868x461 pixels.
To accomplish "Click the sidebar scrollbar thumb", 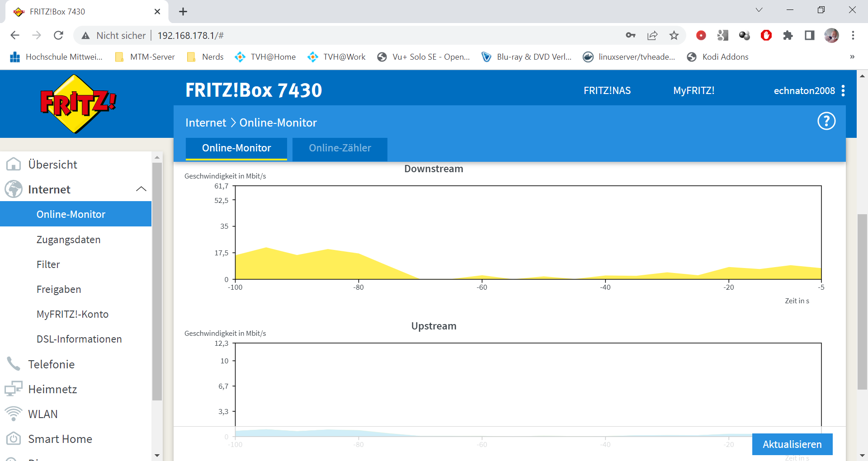I will tap(157, 281).
